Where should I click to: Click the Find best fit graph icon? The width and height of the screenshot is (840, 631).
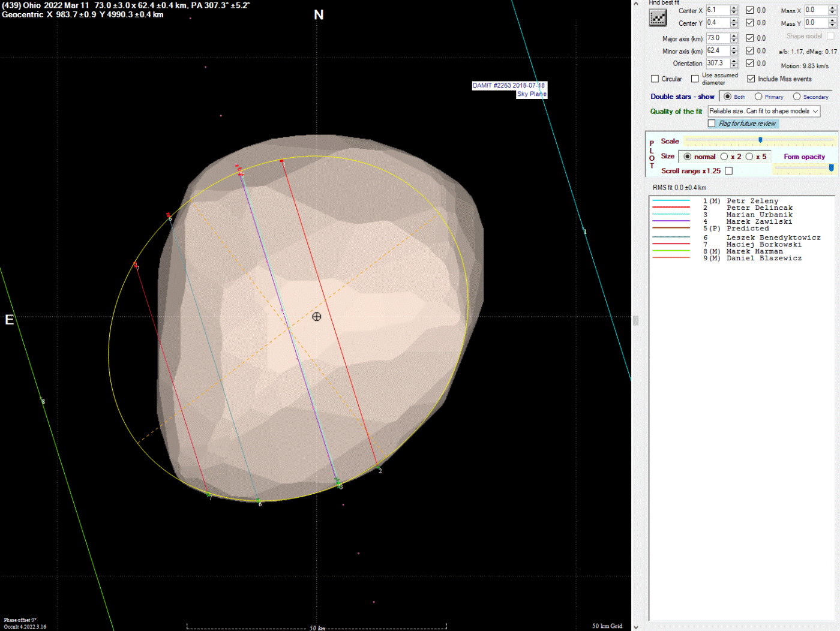point(658,18)
